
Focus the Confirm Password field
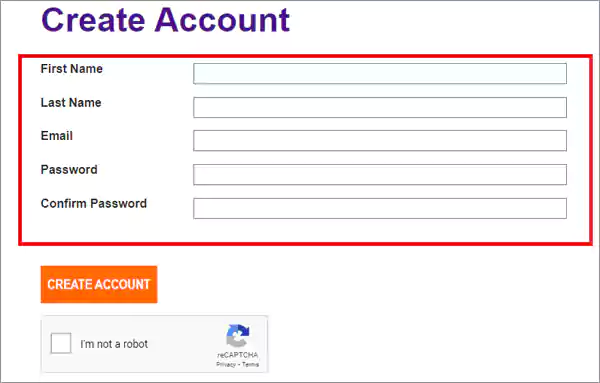click(x=380, y=208)
